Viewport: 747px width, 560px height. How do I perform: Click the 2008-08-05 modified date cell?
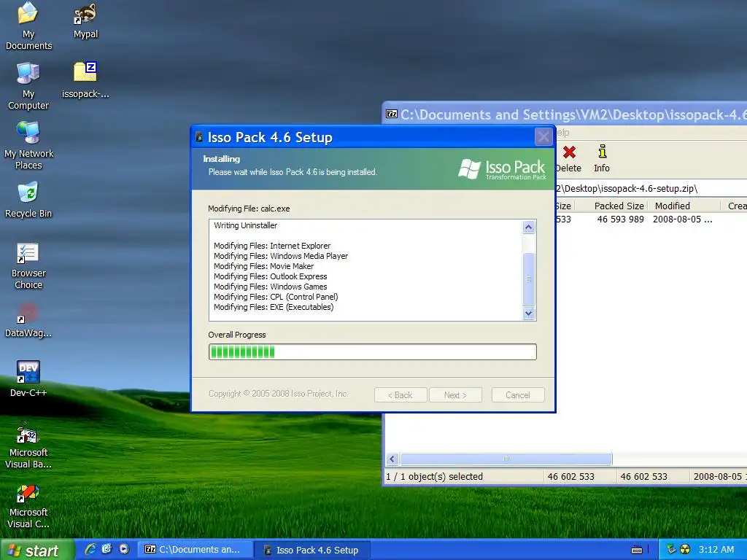(682, 219)
